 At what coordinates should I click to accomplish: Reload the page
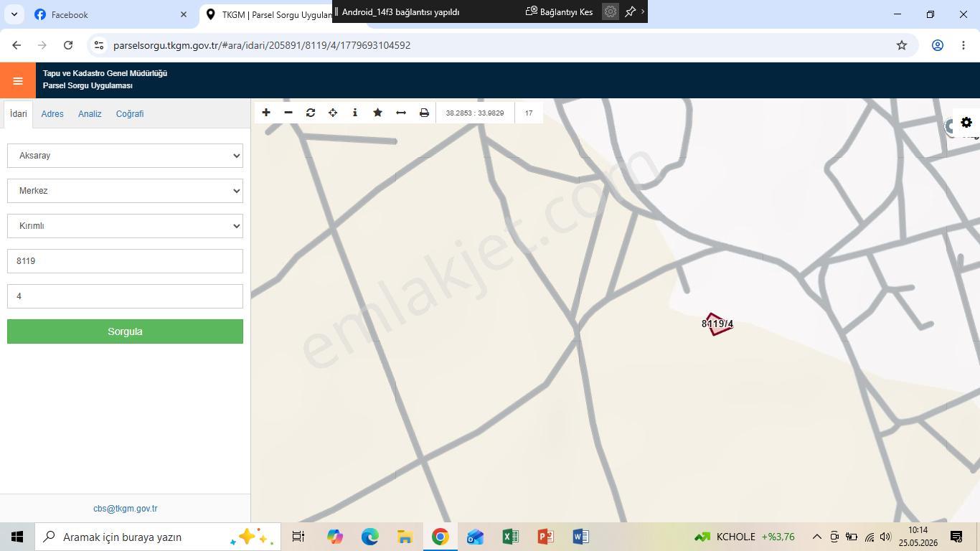point(68,45)
